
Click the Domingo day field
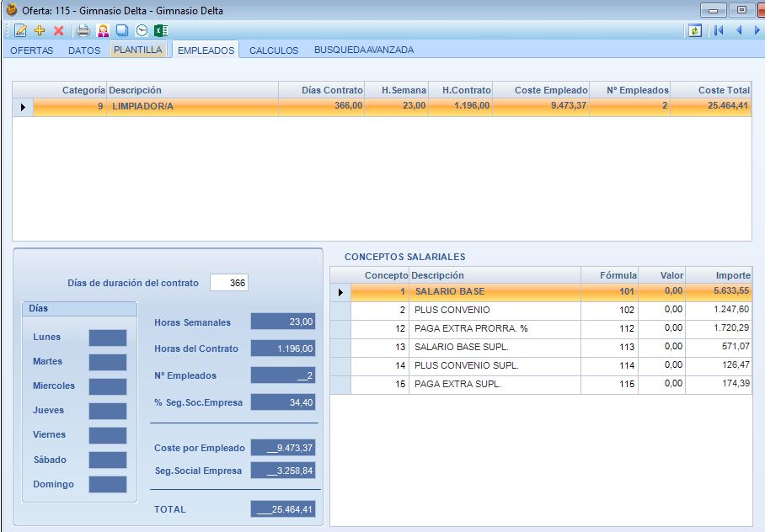tap(108, 484)
